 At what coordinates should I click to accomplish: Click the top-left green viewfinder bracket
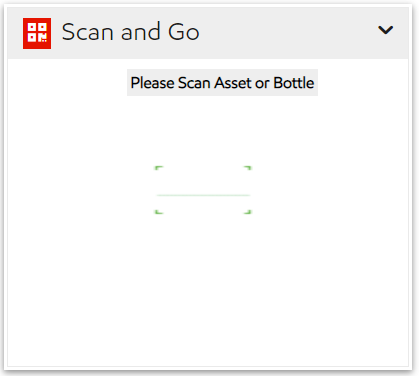point(159,168)
